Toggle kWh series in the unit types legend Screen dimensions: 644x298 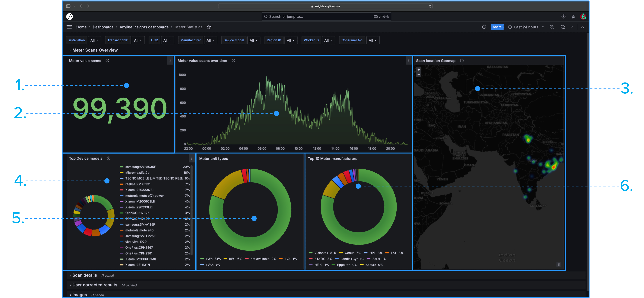209,259
